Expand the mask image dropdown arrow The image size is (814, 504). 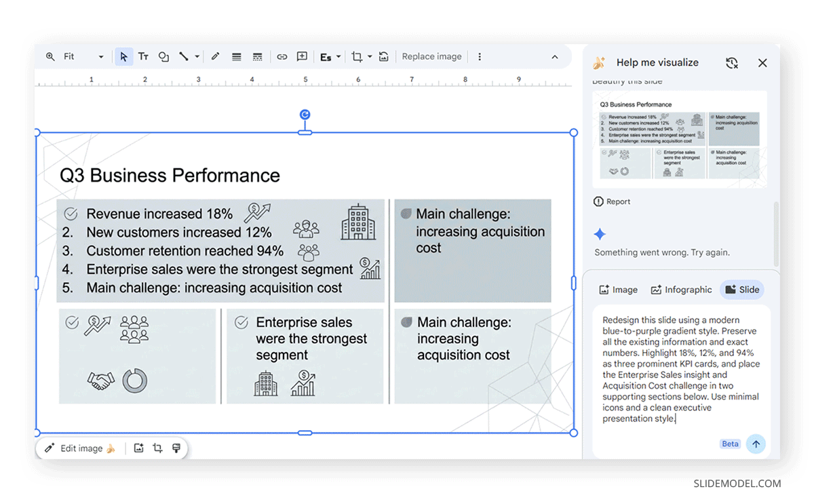pos(370,57)
